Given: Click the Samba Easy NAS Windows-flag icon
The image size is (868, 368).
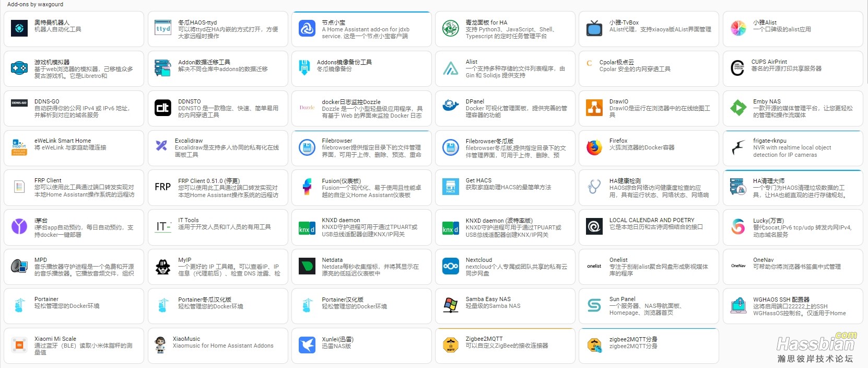Looking at the screenshot, I should pyautogui.click(x=451, y=305).
